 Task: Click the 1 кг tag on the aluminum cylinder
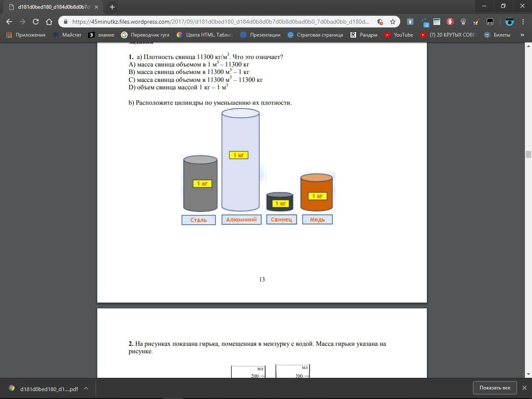click(239, 155)
